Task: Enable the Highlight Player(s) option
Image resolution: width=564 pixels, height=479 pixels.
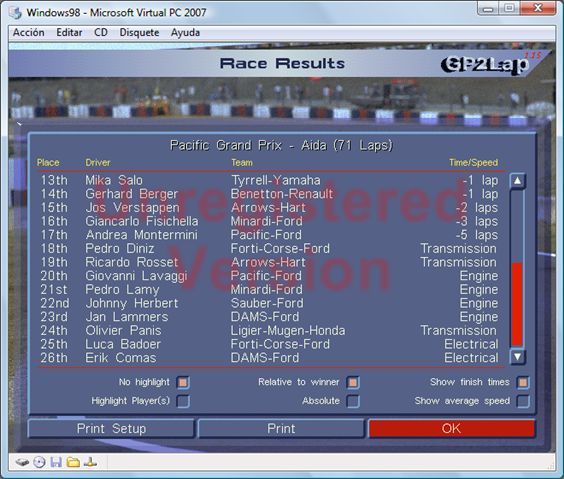Action: pos(183,401)
